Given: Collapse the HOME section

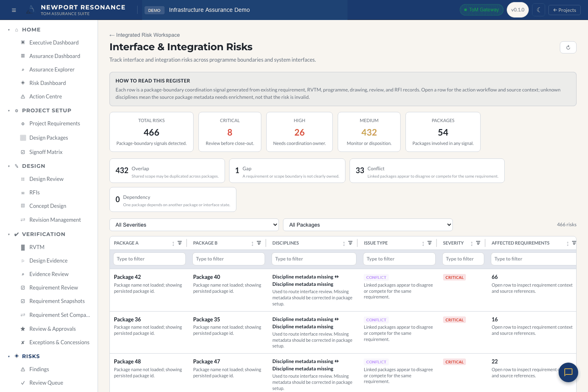Looking at the screenshot, I should (9, 30).
